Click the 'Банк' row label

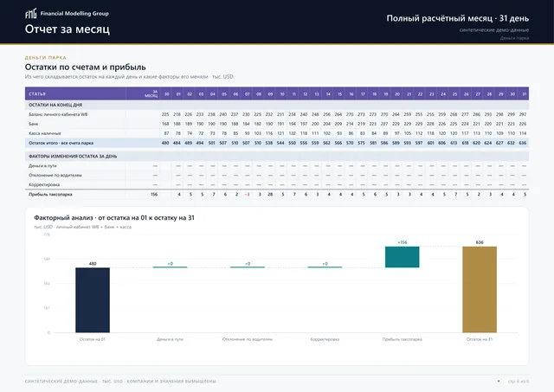[34, 124]
